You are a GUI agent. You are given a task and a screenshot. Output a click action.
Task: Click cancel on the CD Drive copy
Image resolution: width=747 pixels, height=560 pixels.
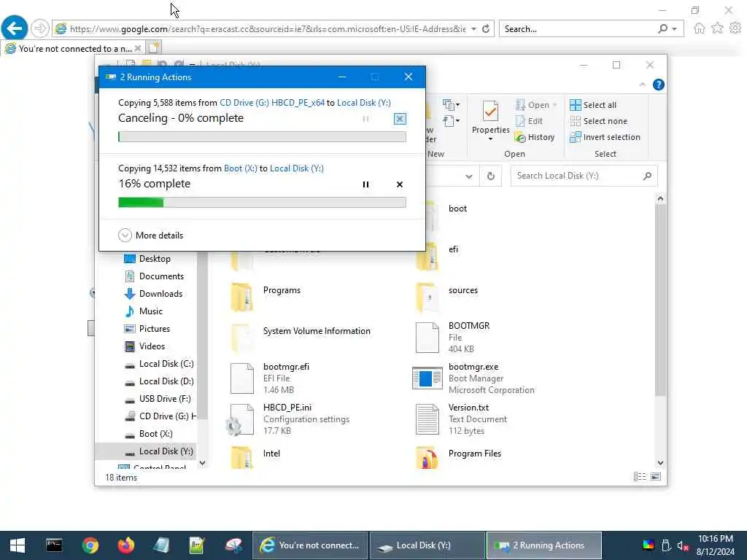[x=400, y=119]
